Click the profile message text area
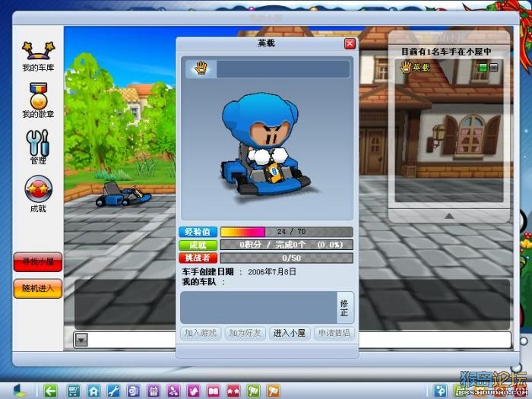The image size is (532, 399). (258, 307)
